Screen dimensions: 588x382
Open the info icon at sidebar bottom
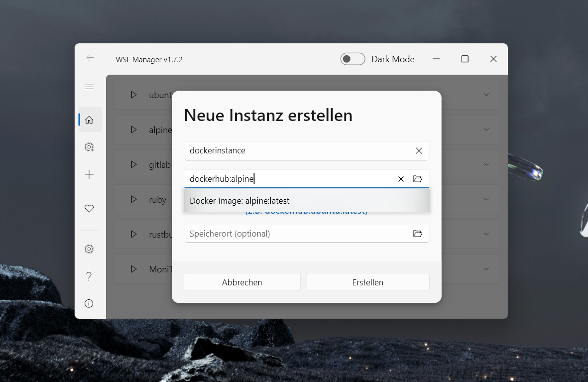click(x=89, y=303)
